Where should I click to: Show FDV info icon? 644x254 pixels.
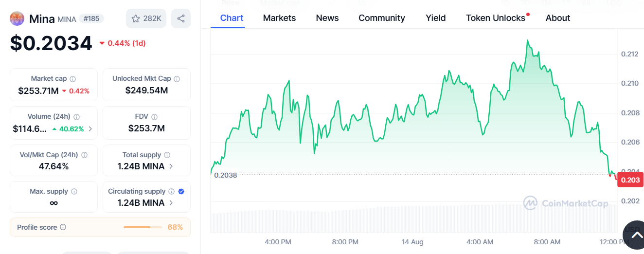154,117
